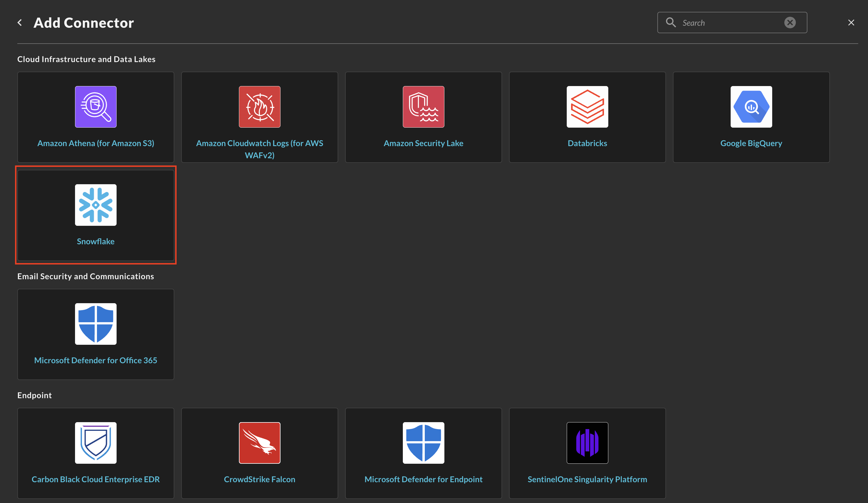Image resolution: width=868 pixels, height=503 pixels.
Task: Click the Amazon Security Lake shield icon
Action: [x=424, y=107]
